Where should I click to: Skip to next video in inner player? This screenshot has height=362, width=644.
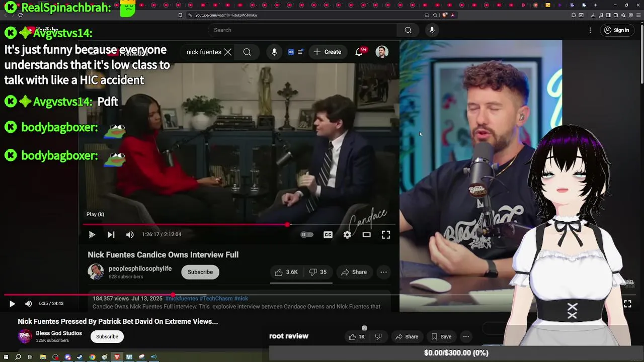pyautogui.click(x=111, y=235)
